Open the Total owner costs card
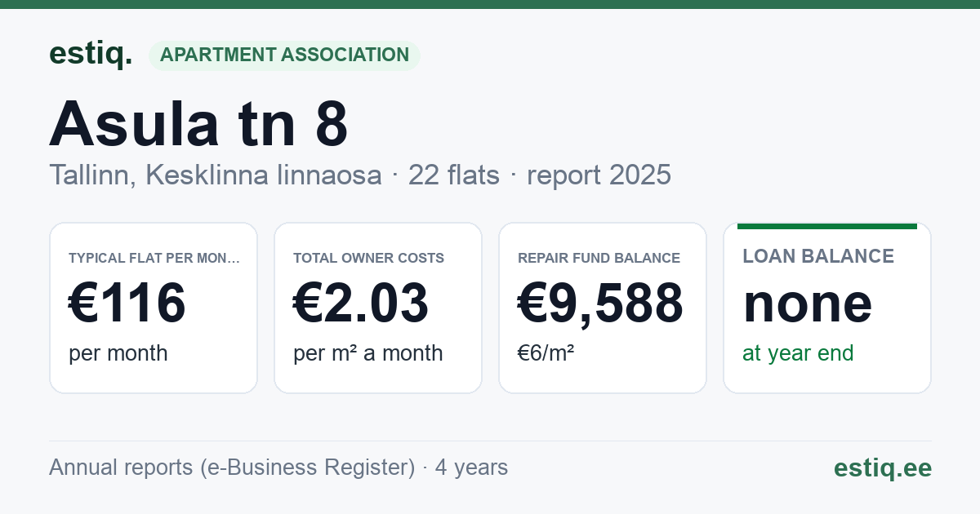Image resolution: width=980 pixels, height=514 pixels. (x=378, y=308)
